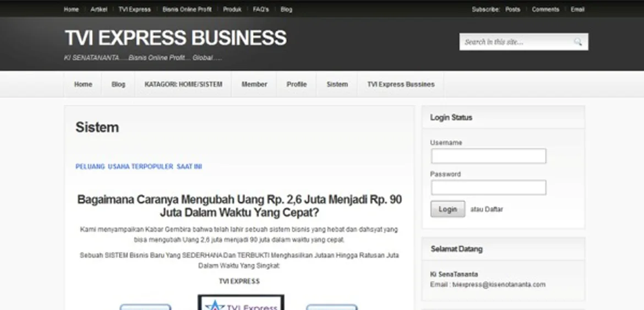
Task: Click the Bagaimana Caranya Mengubah Uang heading
Action: click(239, 206)
